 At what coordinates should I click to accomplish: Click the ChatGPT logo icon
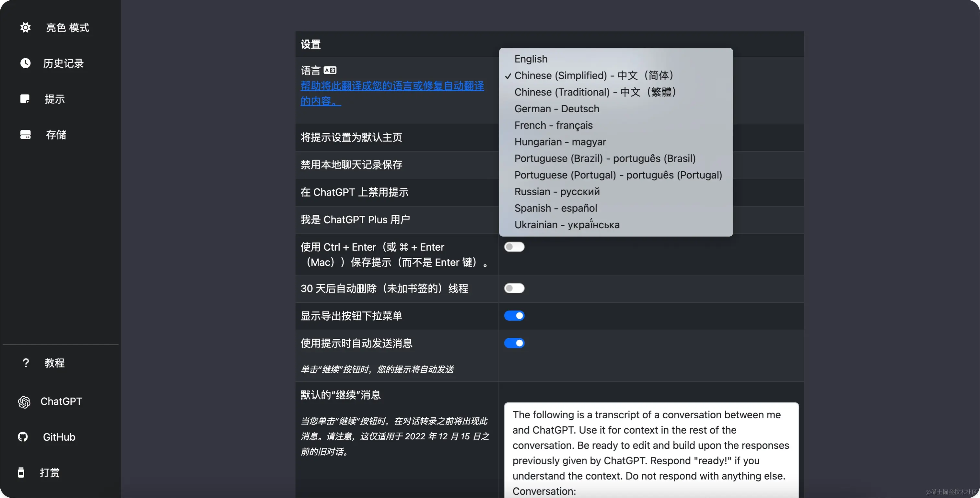(24, 402)
